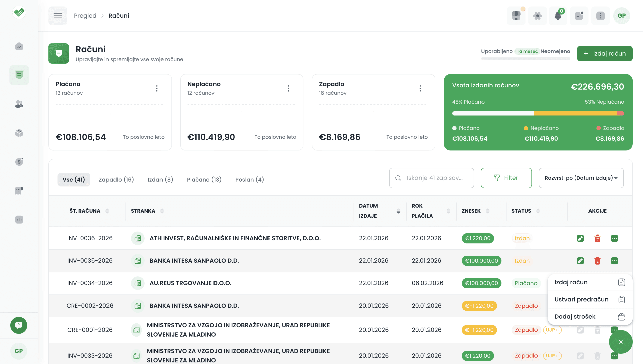The height and width of the screenshot is (364, 643).
Task: Open the Filter button
Action: point(506,178)
